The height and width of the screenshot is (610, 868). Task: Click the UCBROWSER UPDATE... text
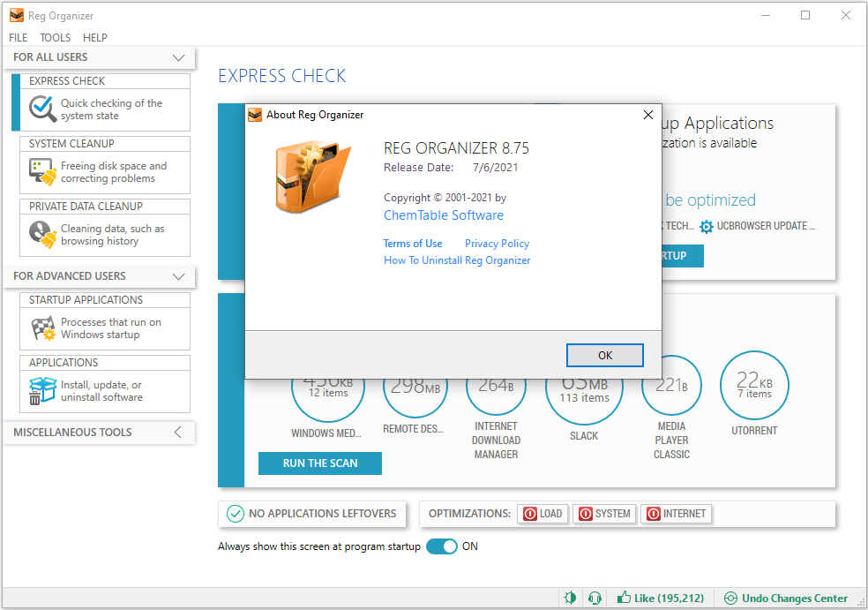pos(766,226)
